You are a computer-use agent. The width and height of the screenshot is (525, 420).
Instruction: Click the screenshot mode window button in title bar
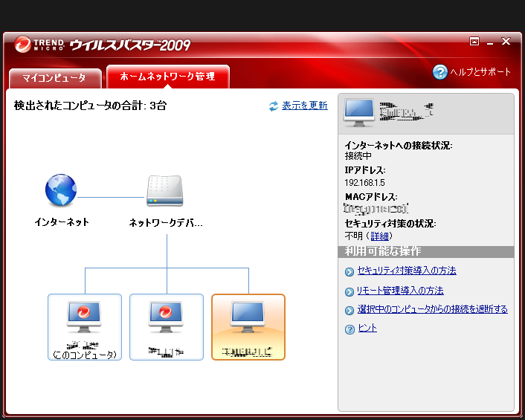[474, 42]
